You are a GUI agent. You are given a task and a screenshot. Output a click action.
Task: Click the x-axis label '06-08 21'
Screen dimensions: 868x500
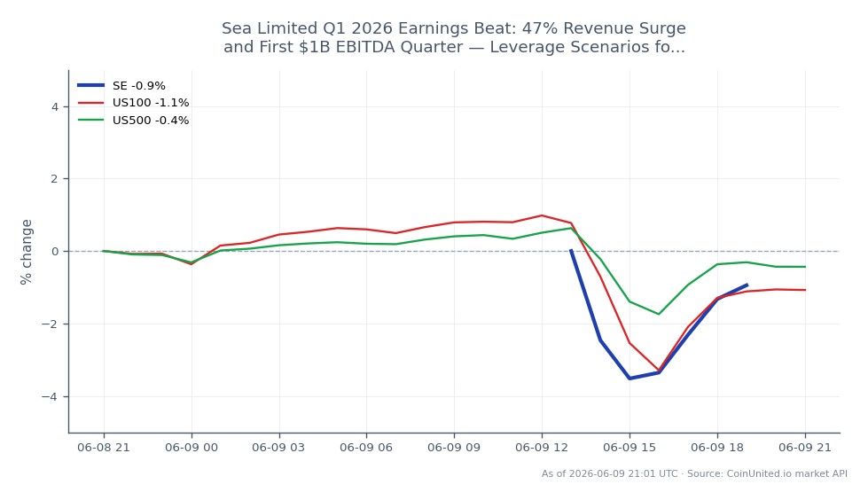pos(104,448)
